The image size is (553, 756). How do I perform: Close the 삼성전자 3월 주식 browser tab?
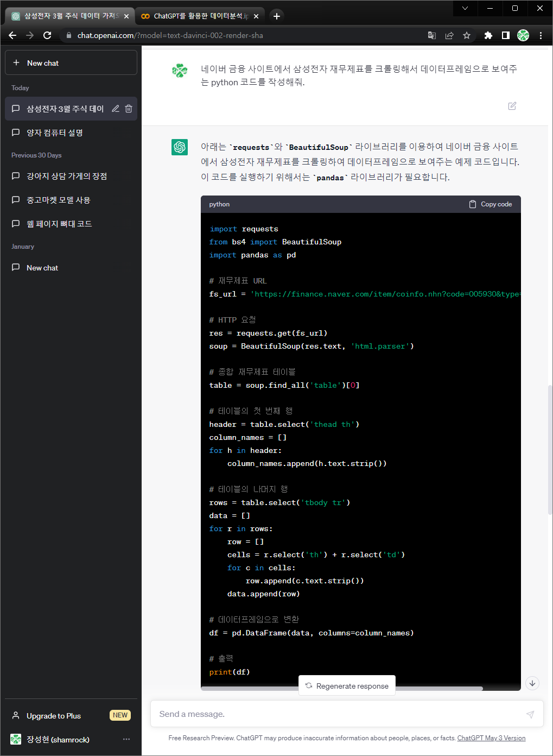tap(126, 16)
